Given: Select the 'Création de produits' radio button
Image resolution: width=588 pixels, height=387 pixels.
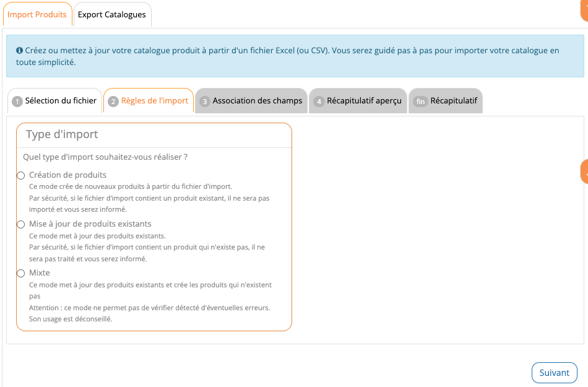Looking at the screenshot, I should coord(20,176).
